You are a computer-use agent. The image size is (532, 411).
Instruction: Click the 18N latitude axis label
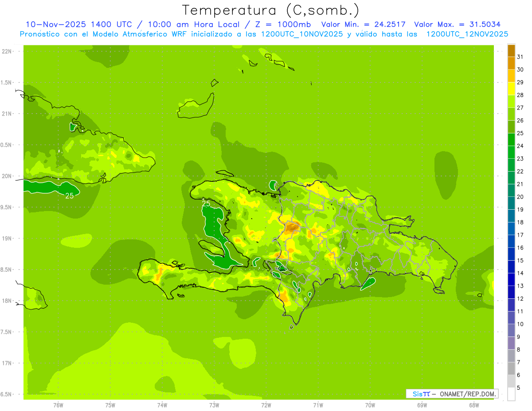coord(7,301)
